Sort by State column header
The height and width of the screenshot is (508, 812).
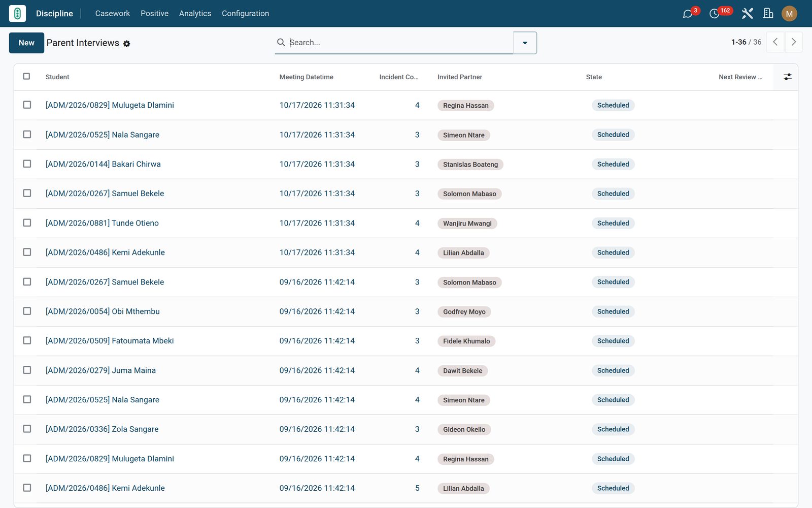(x=594, y=77)
